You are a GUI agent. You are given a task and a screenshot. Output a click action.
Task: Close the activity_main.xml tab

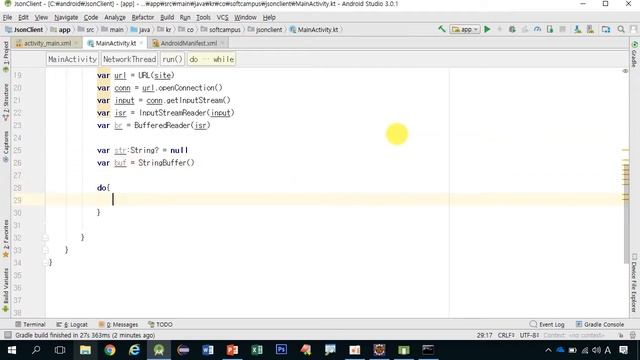click(76, 43)
